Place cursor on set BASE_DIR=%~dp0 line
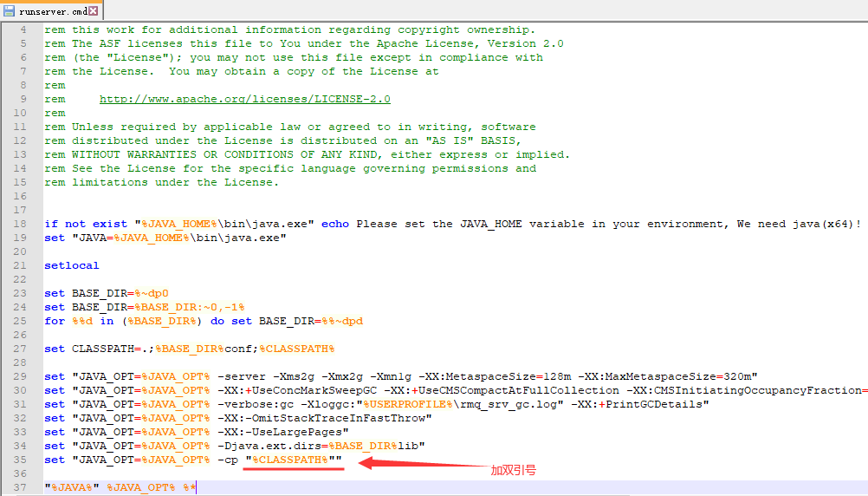868x496 pixels. [107, 293]
